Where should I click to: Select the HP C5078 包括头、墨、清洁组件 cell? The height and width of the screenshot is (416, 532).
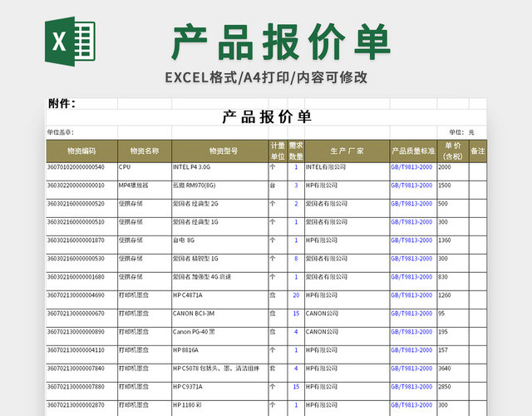(219, 374)
